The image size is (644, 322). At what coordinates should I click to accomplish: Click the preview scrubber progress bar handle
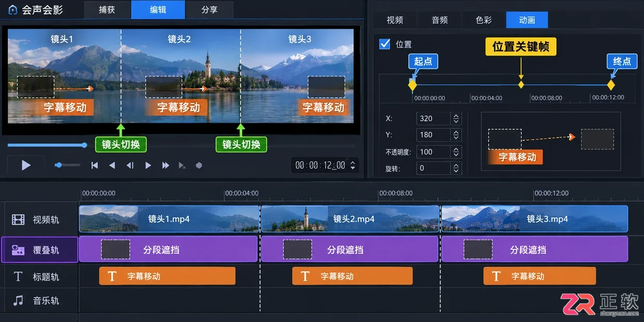pyautogui.click(x=84, y=145)
